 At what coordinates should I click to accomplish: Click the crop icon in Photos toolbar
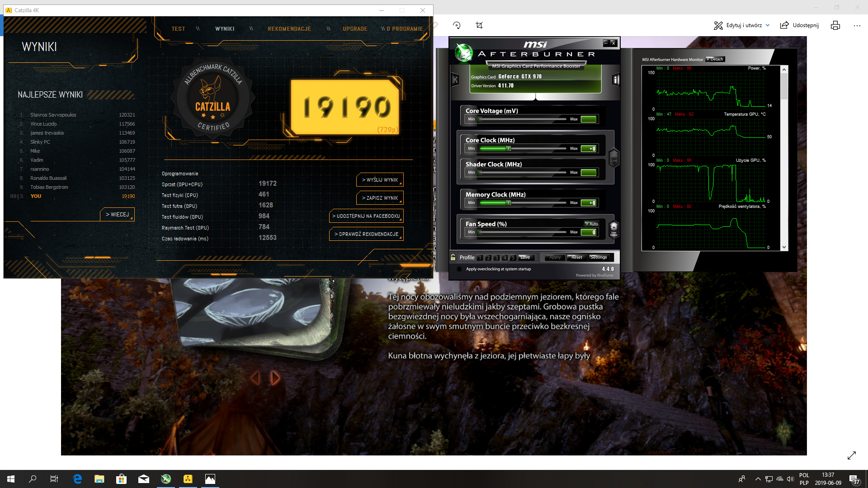(x=479, y=25)
